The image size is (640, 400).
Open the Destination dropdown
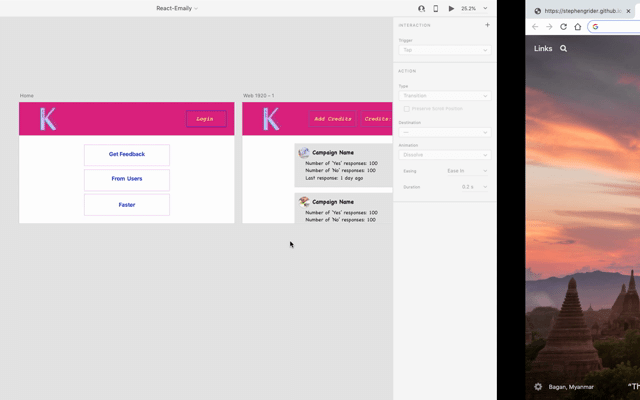pos(444,132)
